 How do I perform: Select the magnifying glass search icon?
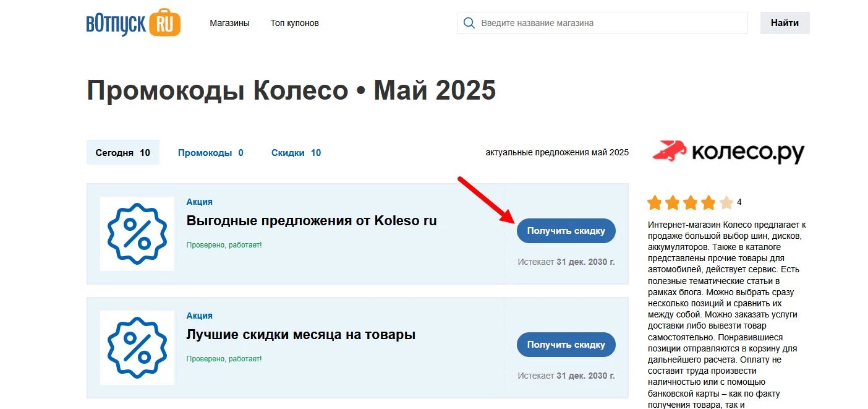click(x=469, y=22)
